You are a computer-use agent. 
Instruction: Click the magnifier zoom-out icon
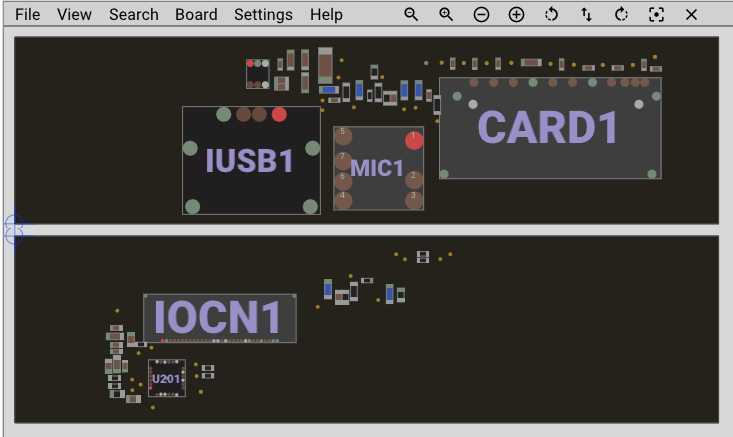(x=411, y=15)
